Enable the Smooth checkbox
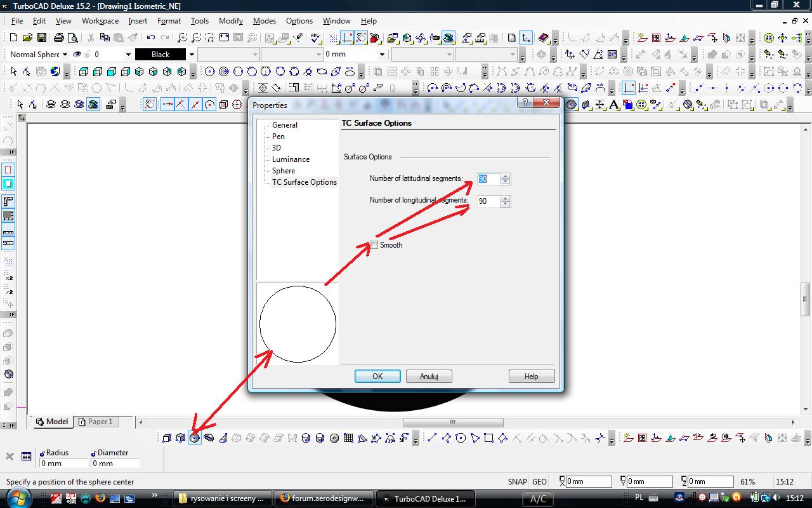Viewport: 812px width, 508px height. point(374,245)
